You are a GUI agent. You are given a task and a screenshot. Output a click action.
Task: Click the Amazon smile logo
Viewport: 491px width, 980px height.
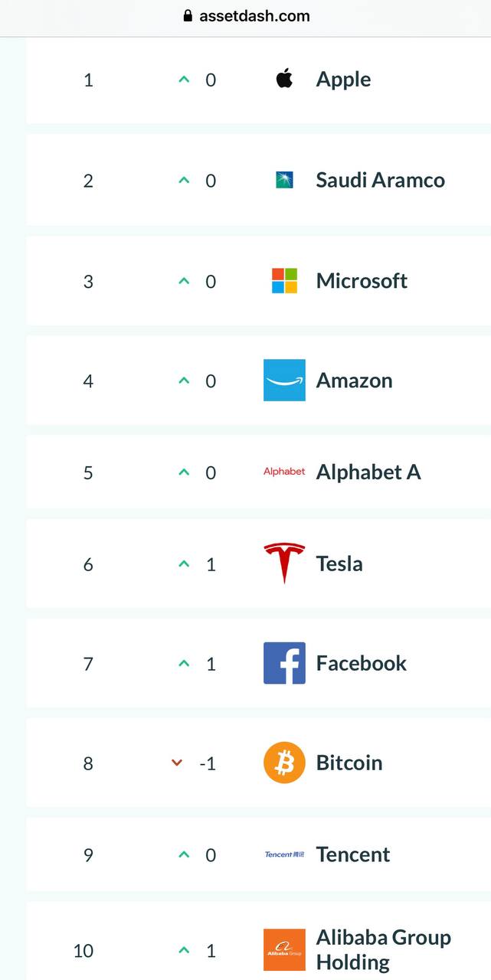tap(284, 380)
